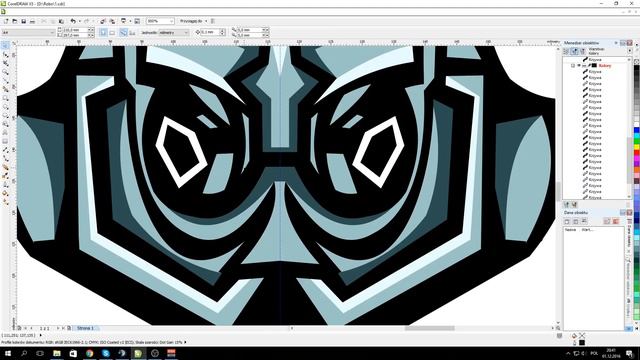Toggle Show Object Properties in Object Manager
640x360 pixels.
[x=566, y=51]
